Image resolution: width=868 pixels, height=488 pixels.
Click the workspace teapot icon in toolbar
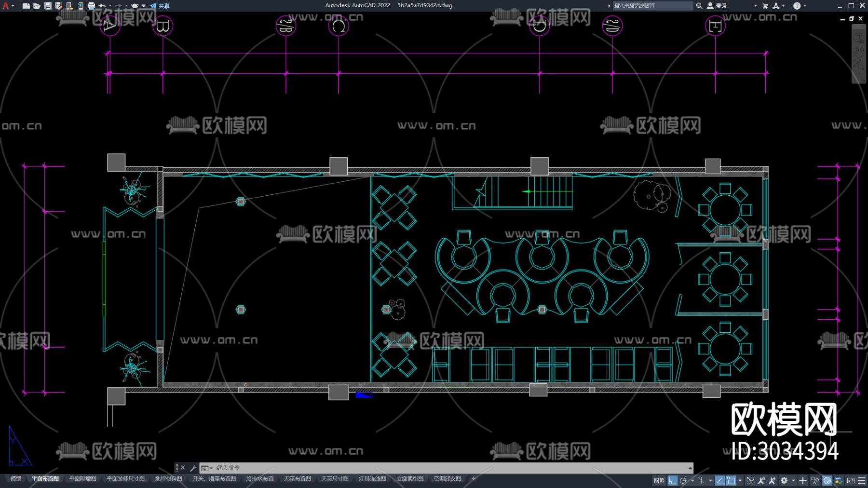coord(135,6)
